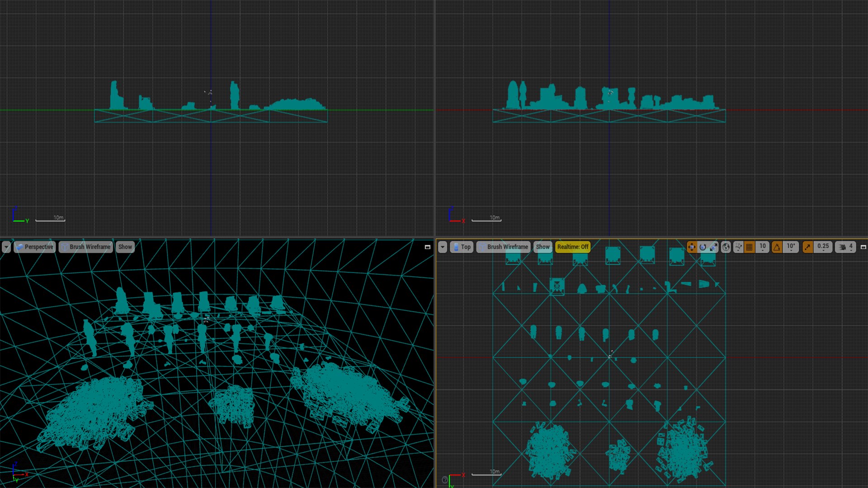Open Perspective viewport type menu
This screenshot has height=488, width=868.
pyautogui.click(x=34, y=247)
